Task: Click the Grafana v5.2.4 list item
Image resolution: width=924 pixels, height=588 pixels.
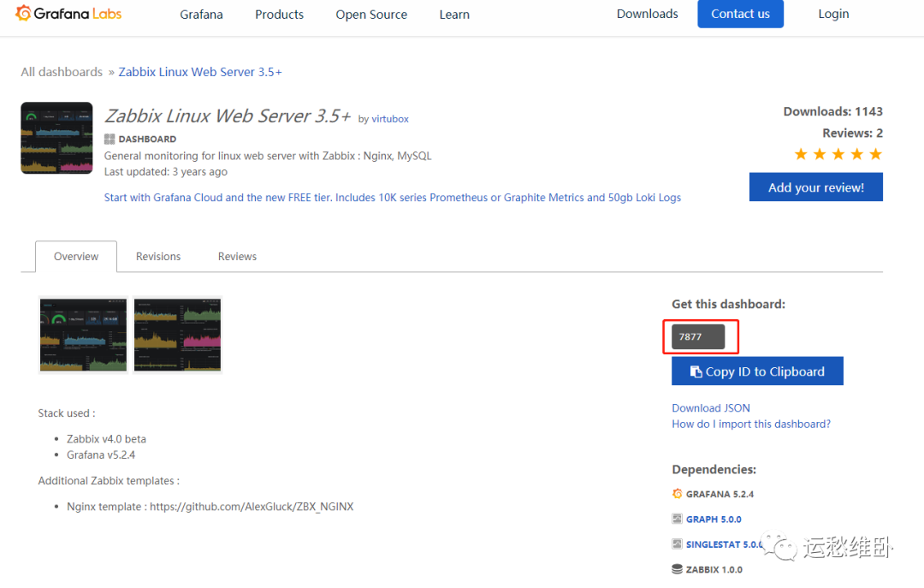Action: (x=101, y=454)
